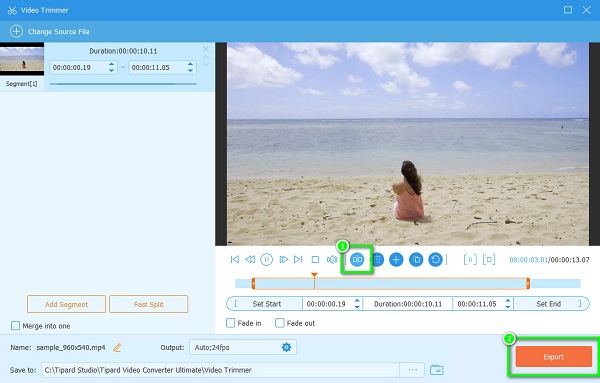Skip to end with the last icon
This screenshot has width=600, height=383.
point(298,260)
